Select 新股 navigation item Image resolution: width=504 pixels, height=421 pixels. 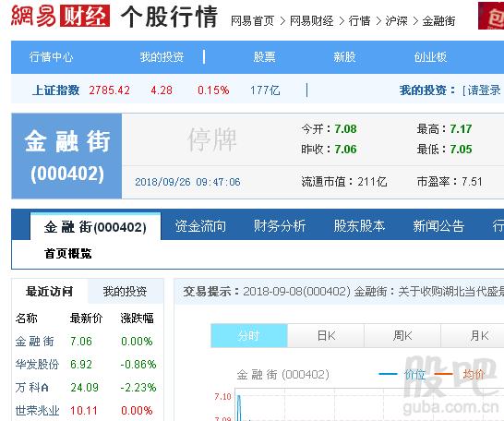pos(344,57)
